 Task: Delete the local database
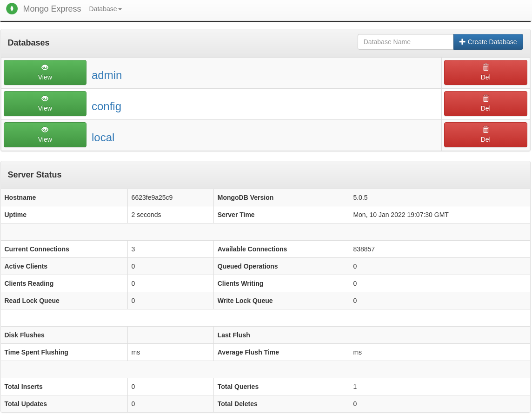pyautogui.click(x=485, y=135)
